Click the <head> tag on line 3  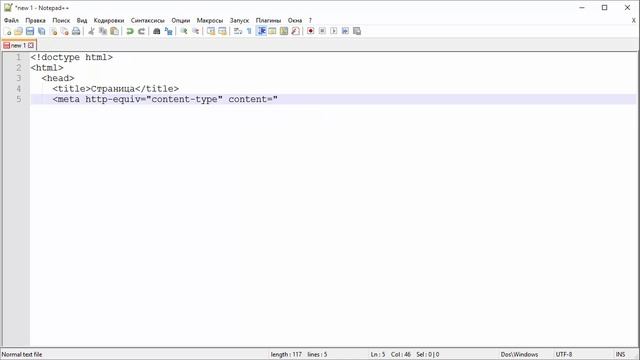[58, 78]
